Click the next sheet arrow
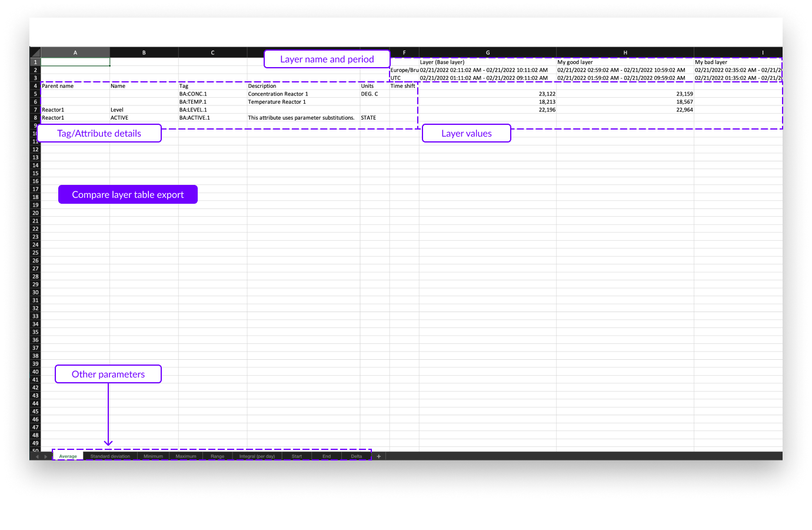The height and width of the screenshot is (530, 812). coord(46,456)
